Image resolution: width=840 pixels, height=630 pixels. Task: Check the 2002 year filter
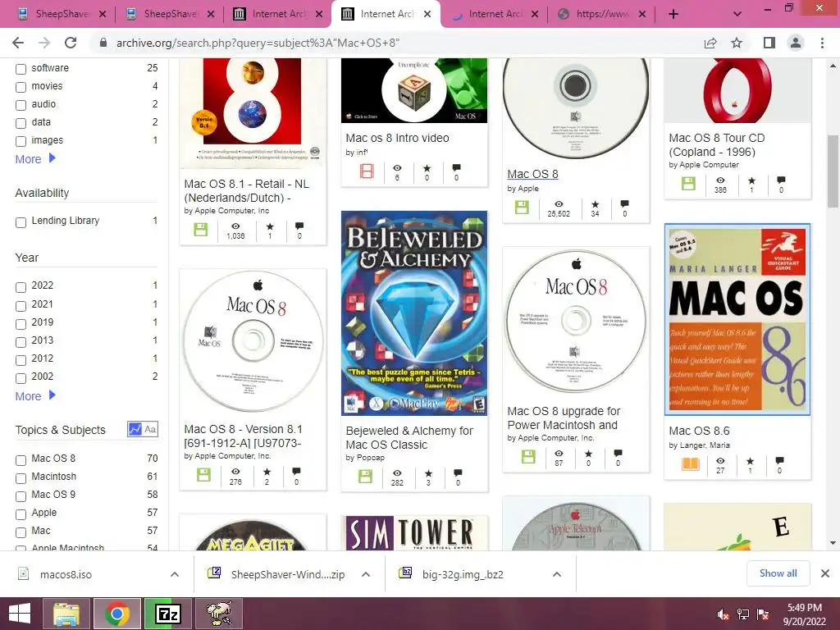[21, 378]
